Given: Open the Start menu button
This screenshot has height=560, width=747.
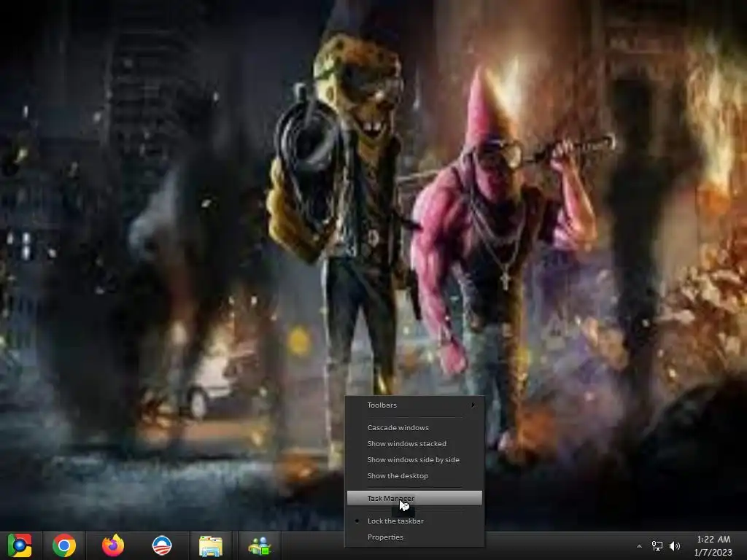Looking at the screenshot, I should (x=20, y=545).
